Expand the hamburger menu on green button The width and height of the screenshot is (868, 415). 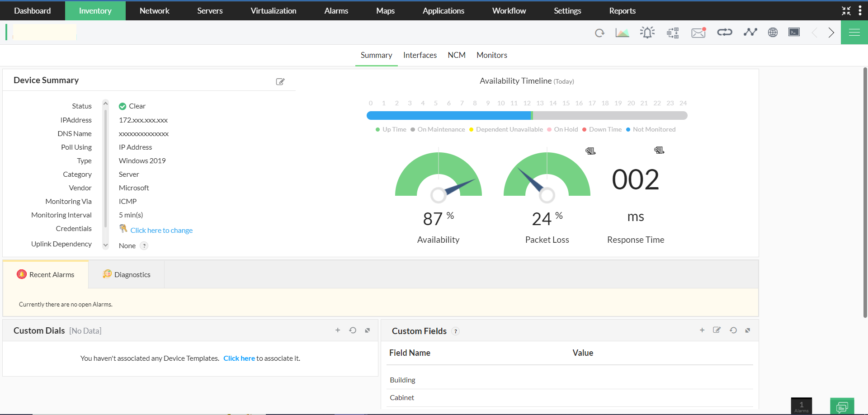pos(854,32)
